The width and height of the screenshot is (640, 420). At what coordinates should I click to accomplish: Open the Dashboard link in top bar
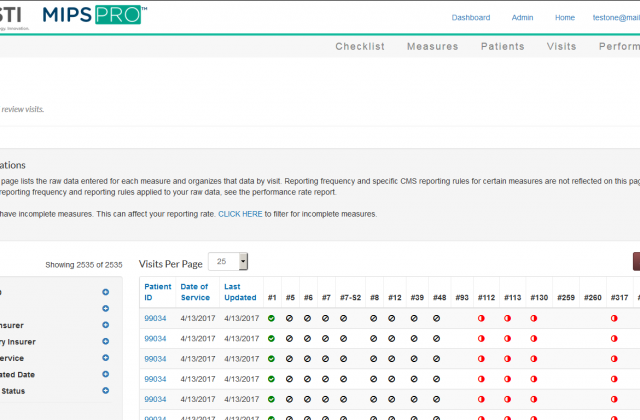click(471, 17)
